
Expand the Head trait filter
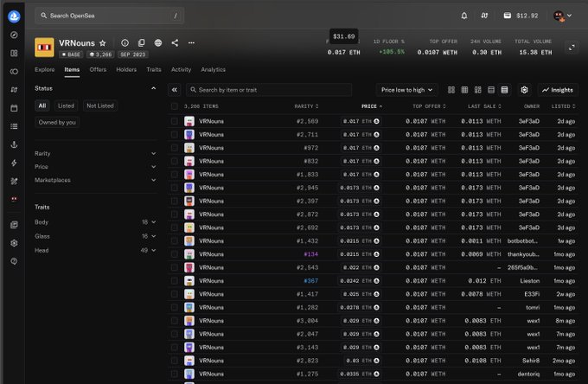pos(96,250)
